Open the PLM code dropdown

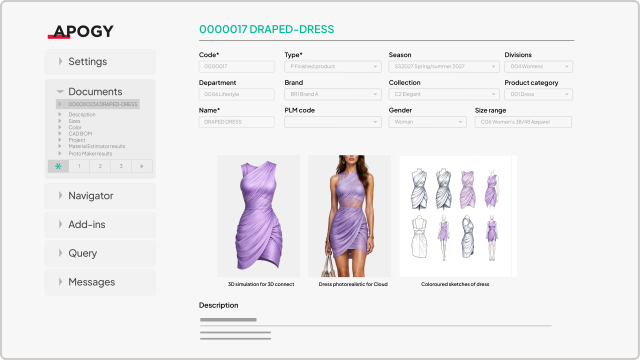(x=333, y=122)
